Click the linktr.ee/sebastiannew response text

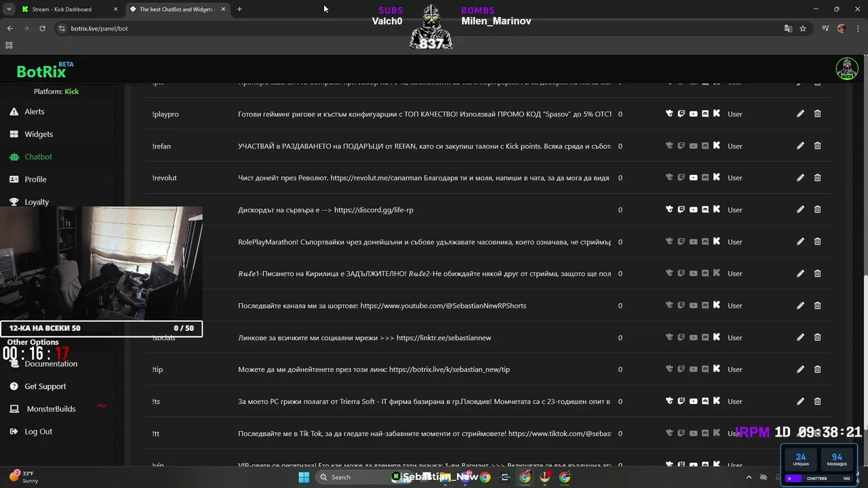click(364, 338)
